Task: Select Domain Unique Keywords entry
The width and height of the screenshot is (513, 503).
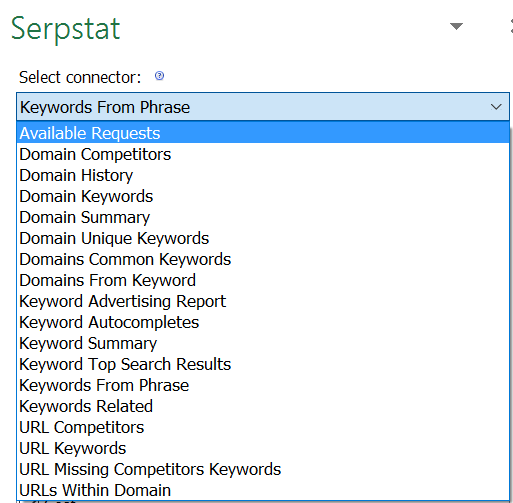Action: tap(263, 238)
